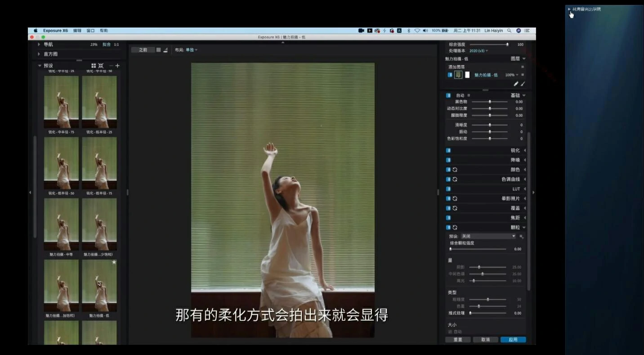644x355 pixels.
Task: Click the collapse-all presets icon
Action: 101,66
